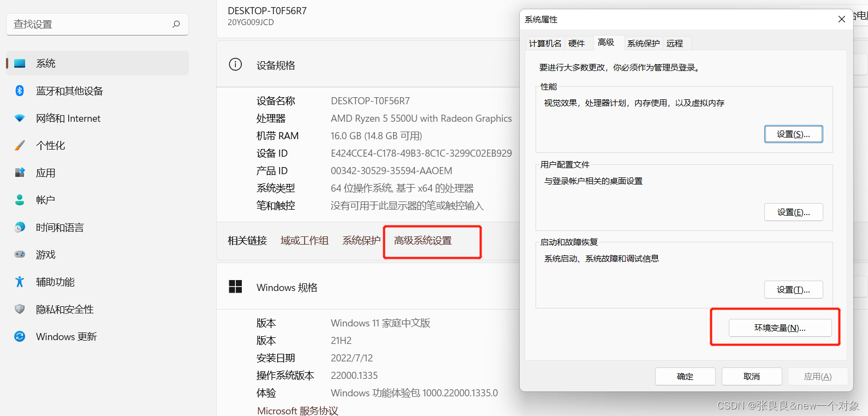Screen dimensions: 868x416
Task: Open the 系统保护 related link
Action: [361, 240]
